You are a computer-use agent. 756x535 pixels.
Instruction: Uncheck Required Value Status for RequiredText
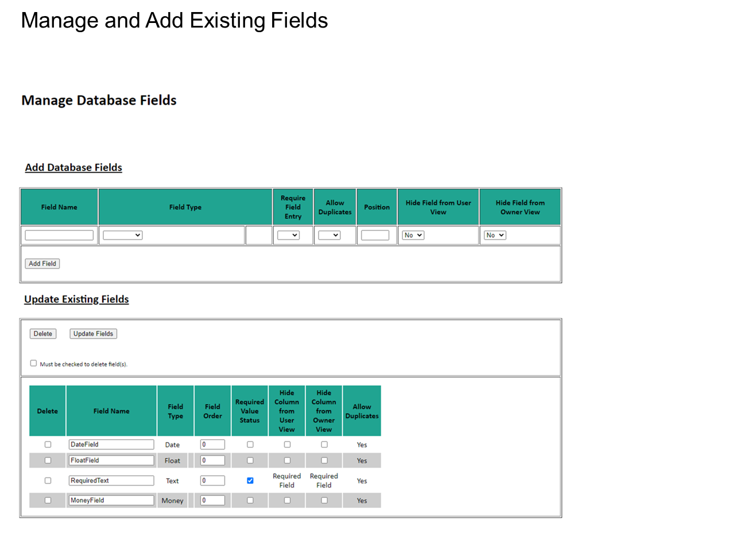250,480
